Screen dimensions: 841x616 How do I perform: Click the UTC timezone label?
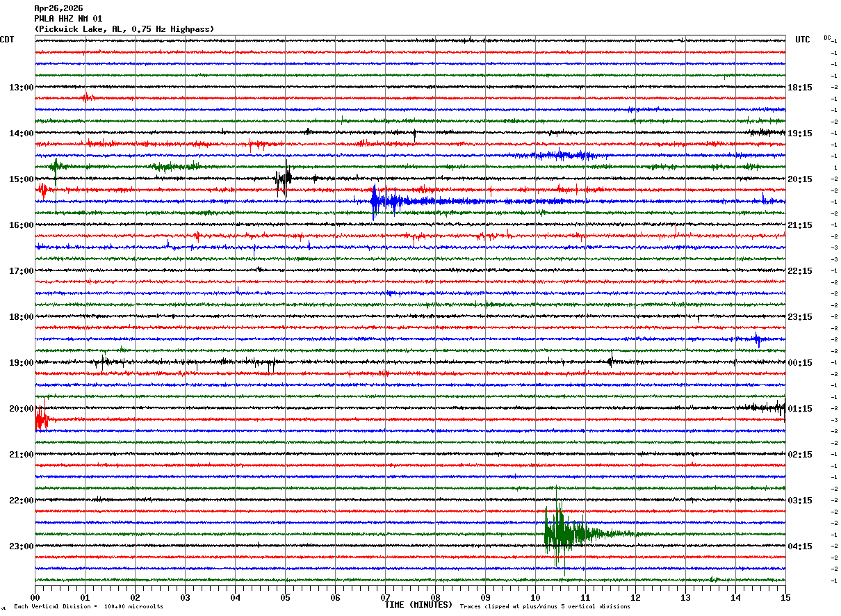[803, 40]
